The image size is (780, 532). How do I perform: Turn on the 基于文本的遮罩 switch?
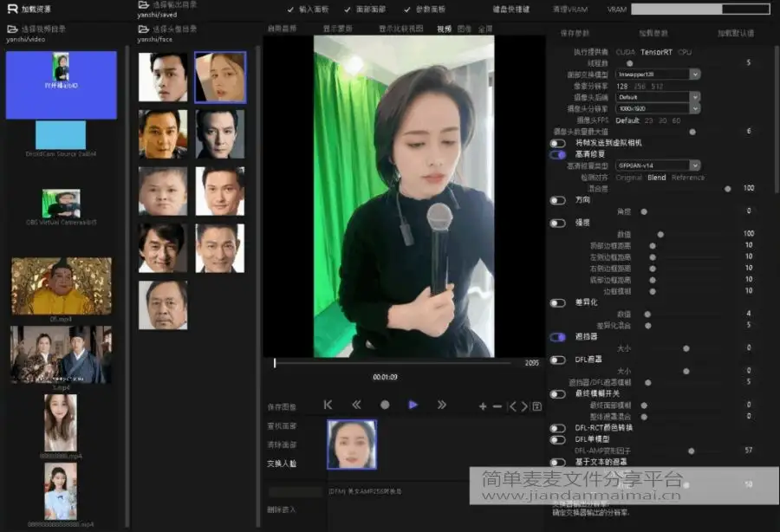pos(558,463)
